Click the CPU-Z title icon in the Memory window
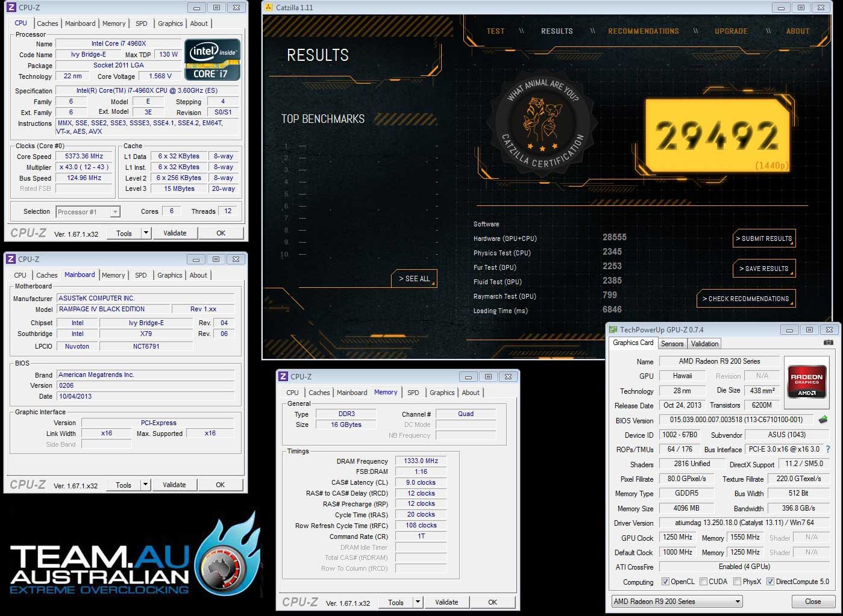Image resolution: width=843 pixels, height=616 pixels. 283,376
